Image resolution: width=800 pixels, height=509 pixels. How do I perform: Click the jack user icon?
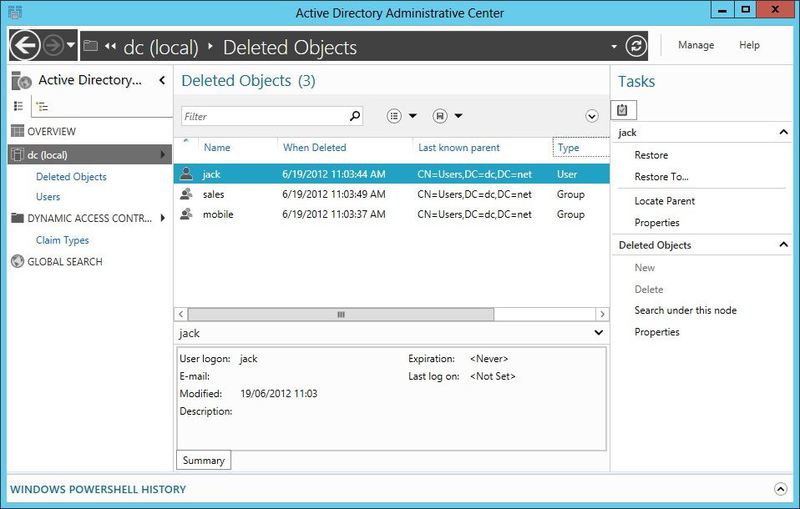[x=186, y=173]
